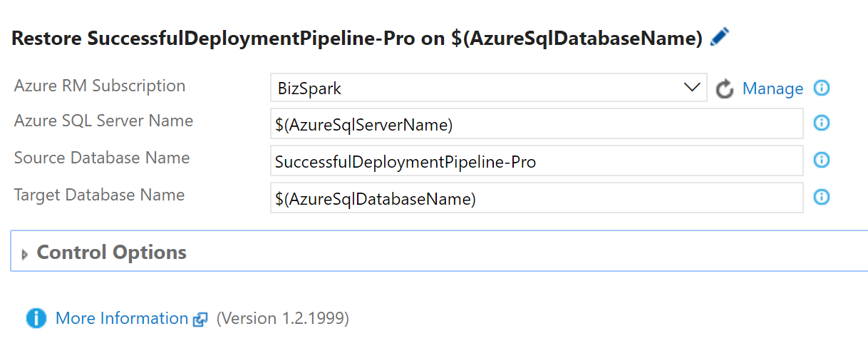This screenshot has height=356, width=868.
Task: Show info for Target Database Name
Action: 822,197
